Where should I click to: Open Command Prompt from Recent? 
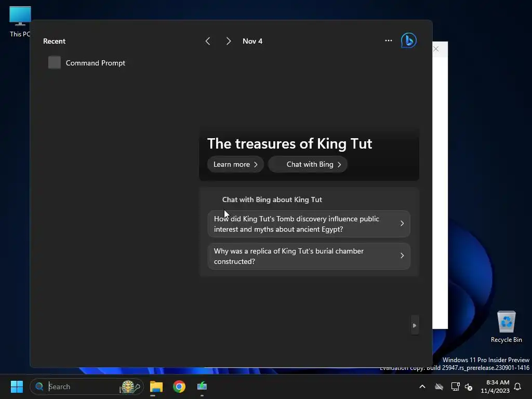coord(87,63)
